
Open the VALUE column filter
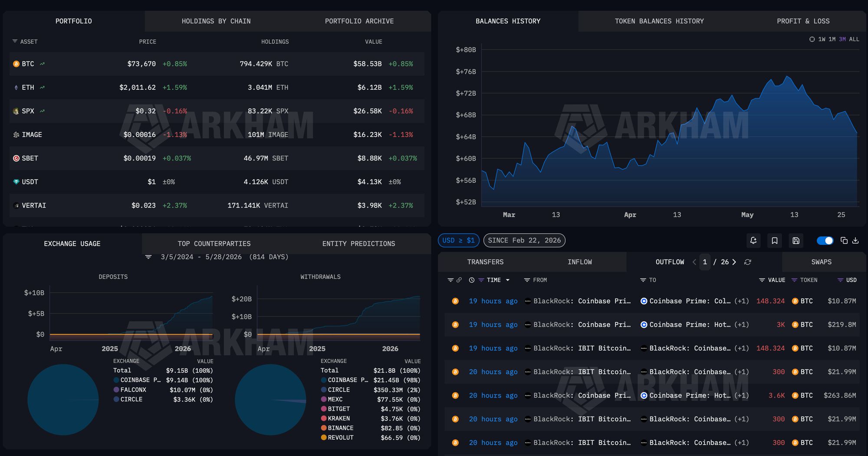[762, 280]
